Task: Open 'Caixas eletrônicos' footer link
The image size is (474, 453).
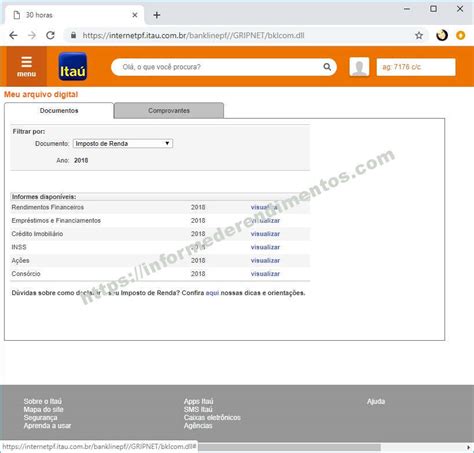Action: click(x=212, y=418)
